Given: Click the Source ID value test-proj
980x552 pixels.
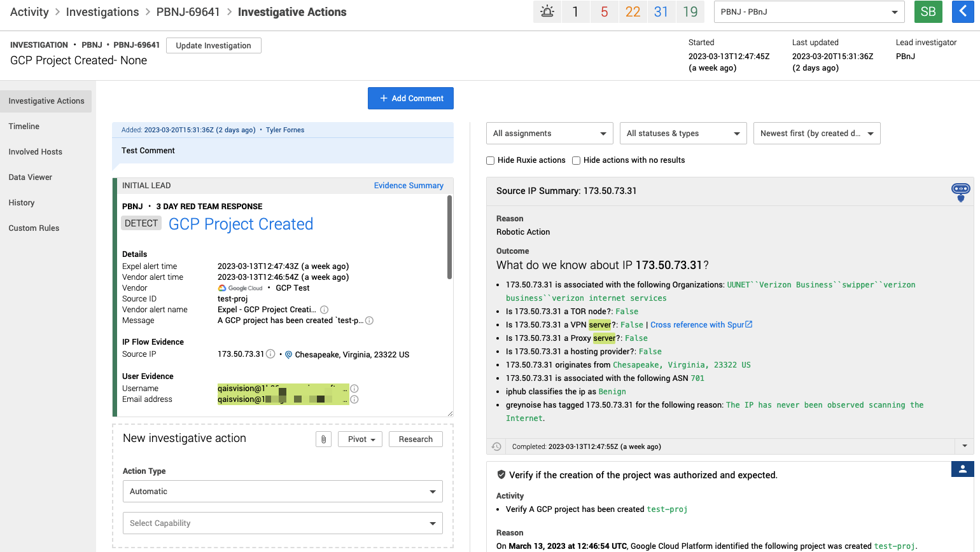Looking at the screenshot, I should pyautogui.click(x=232, y=299).
